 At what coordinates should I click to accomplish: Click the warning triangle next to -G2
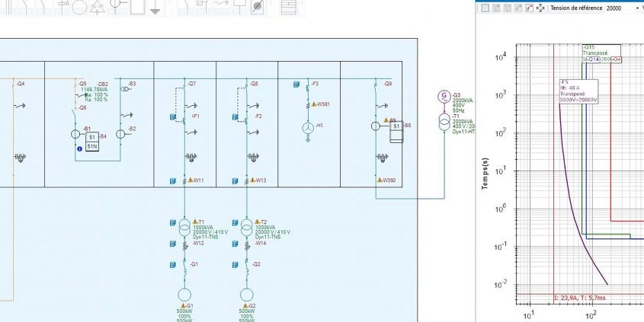pyautogui.click(x=245, y=306)
